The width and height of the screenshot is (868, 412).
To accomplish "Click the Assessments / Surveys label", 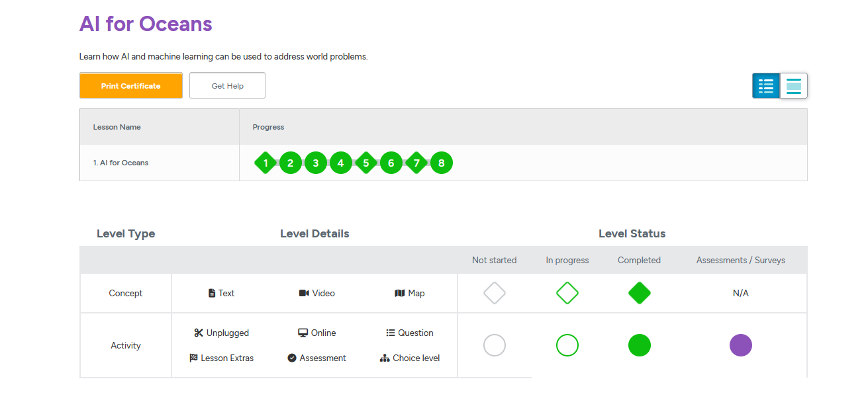I will (741, 260).
